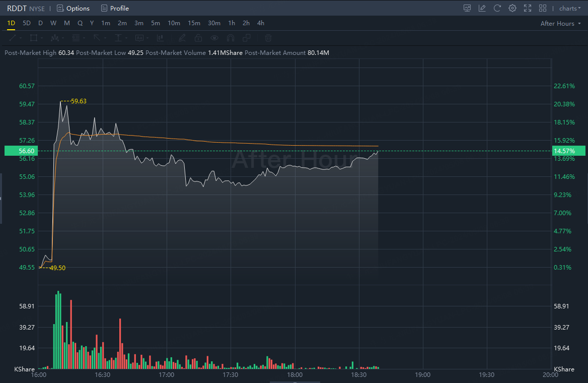The width and height of the screenshot is (588, 383).
Task: Expand the rectangle shape tool dropdown arrow
Action: (42, 38)
